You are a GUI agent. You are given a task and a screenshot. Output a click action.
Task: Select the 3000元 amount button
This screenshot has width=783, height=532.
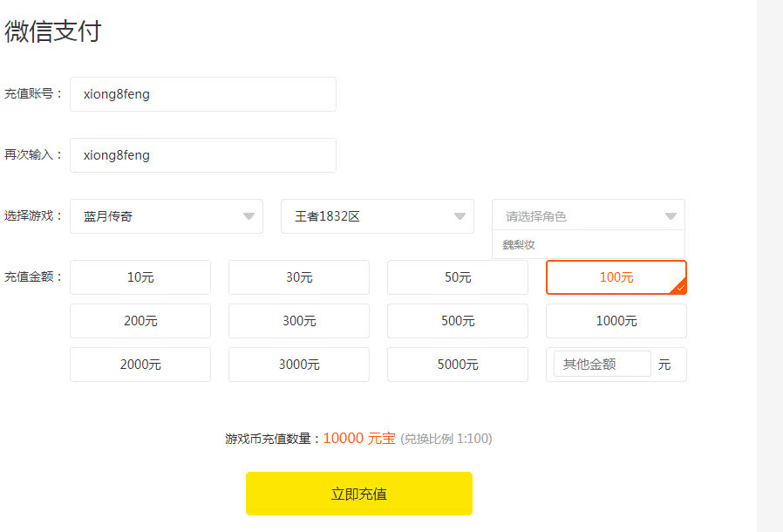(x=298, y=364)
